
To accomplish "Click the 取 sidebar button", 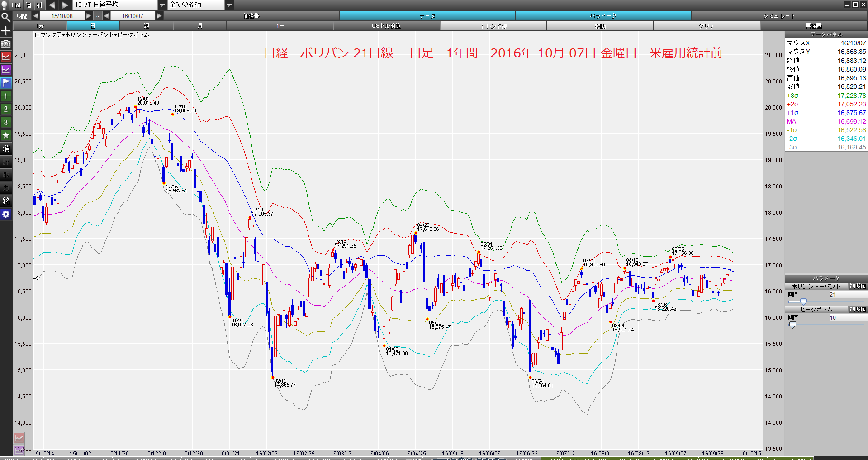I will 6,175.
